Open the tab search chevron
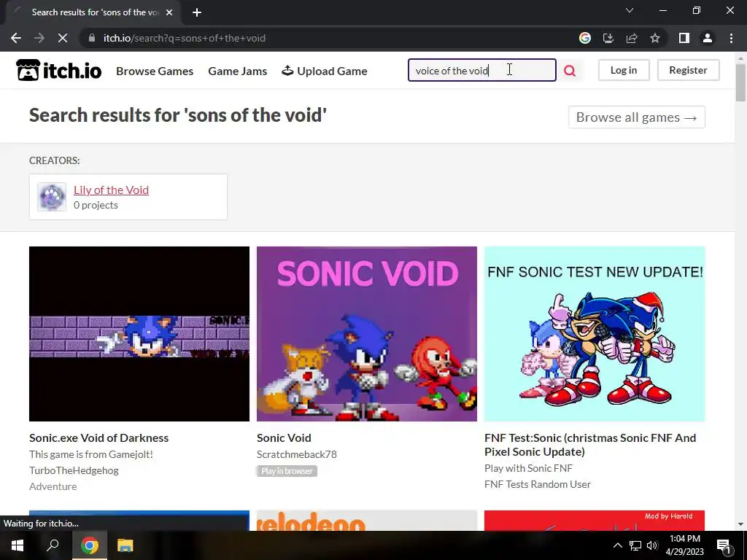 [630, 10]
